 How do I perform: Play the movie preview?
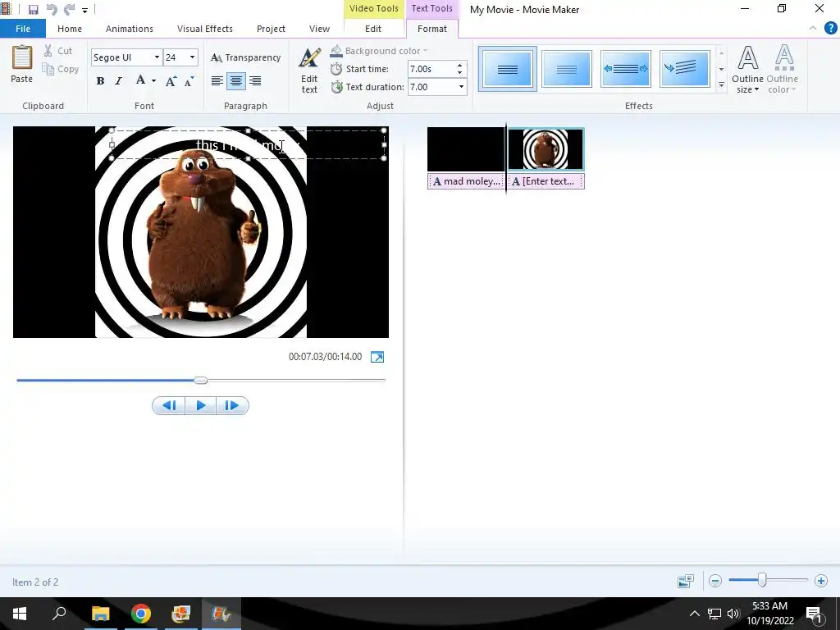click(x=201, y=405)
